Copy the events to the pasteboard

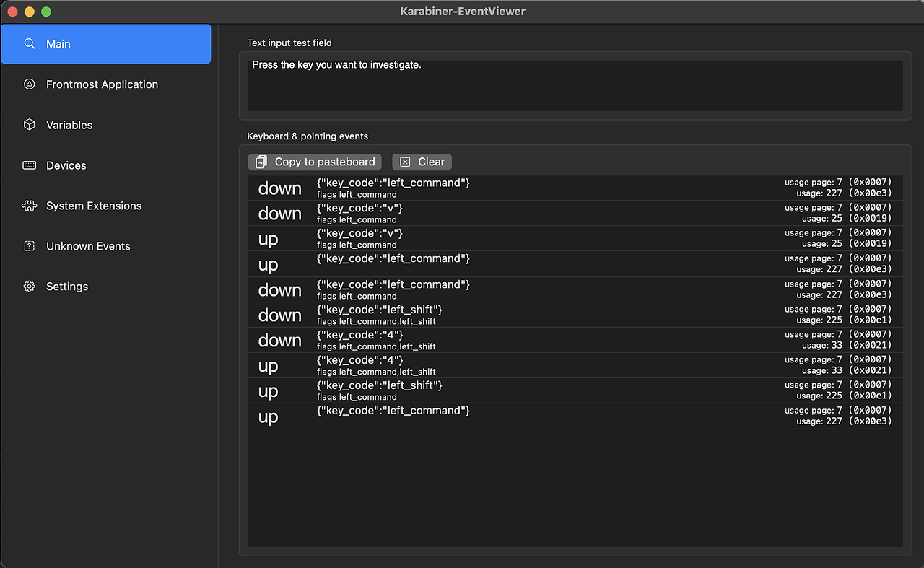315,162
